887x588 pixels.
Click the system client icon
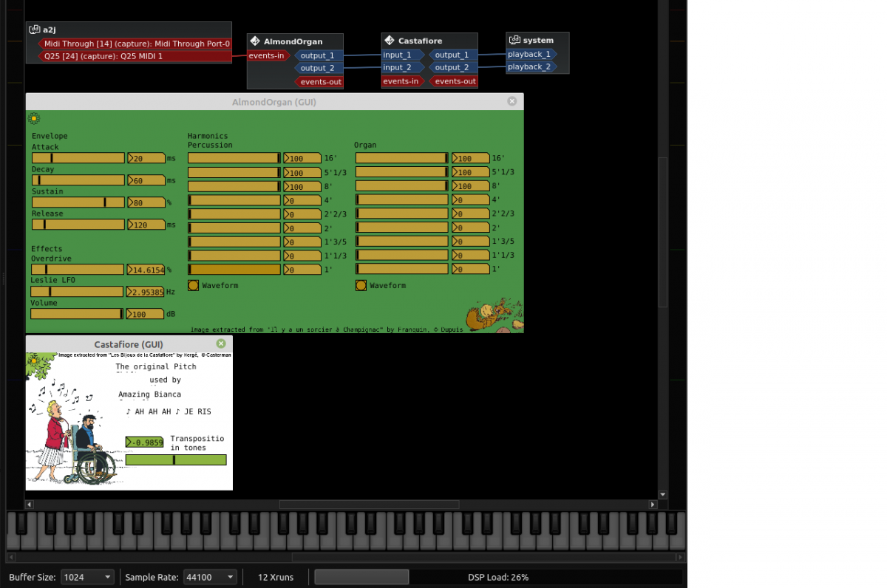pyautogui.click(x=514, y=40)
